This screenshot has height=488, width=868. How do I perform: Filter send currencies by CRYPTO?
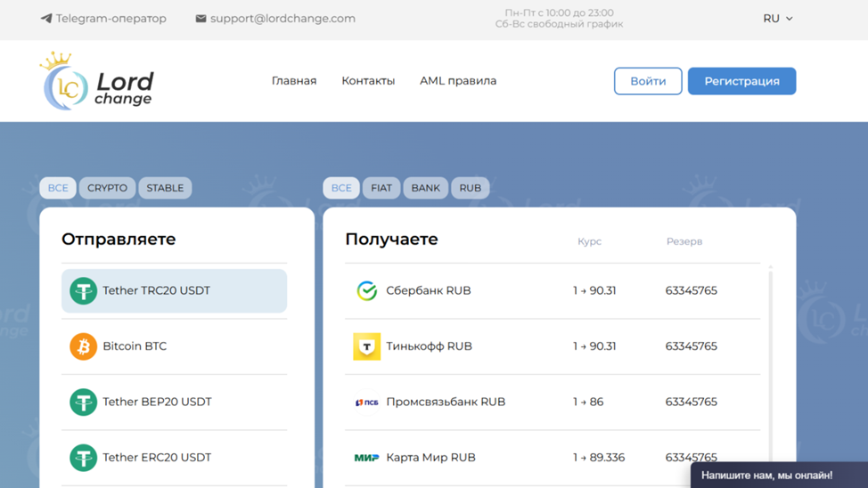click(107, 188)
